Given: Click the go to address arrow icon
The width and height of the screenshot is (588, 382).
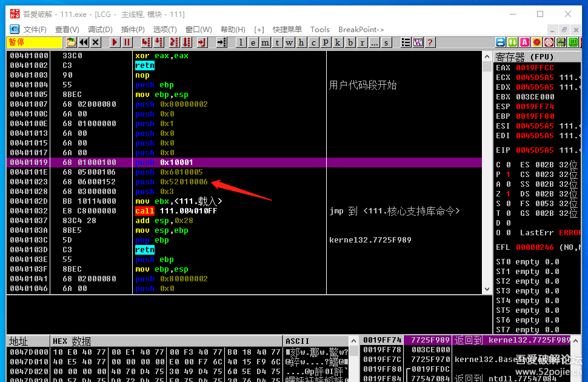Looking at the screenshot, I should click(x=221, y=42).
